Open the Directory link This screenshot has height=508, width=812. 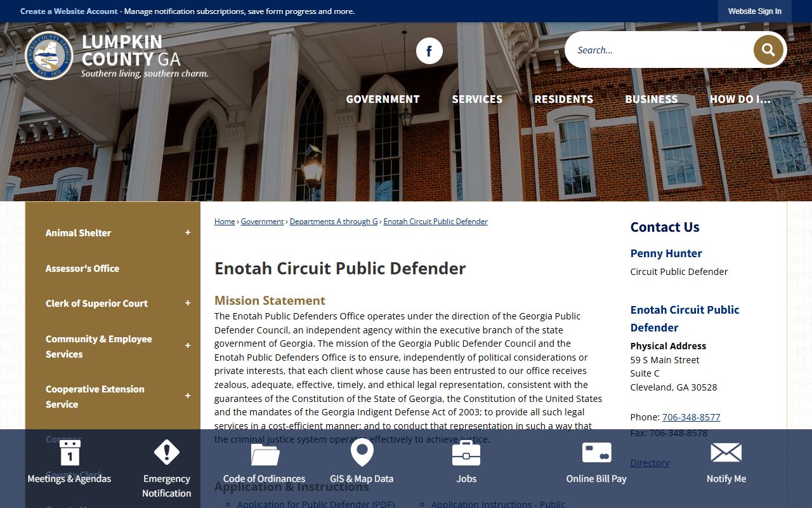pos(650,463)
